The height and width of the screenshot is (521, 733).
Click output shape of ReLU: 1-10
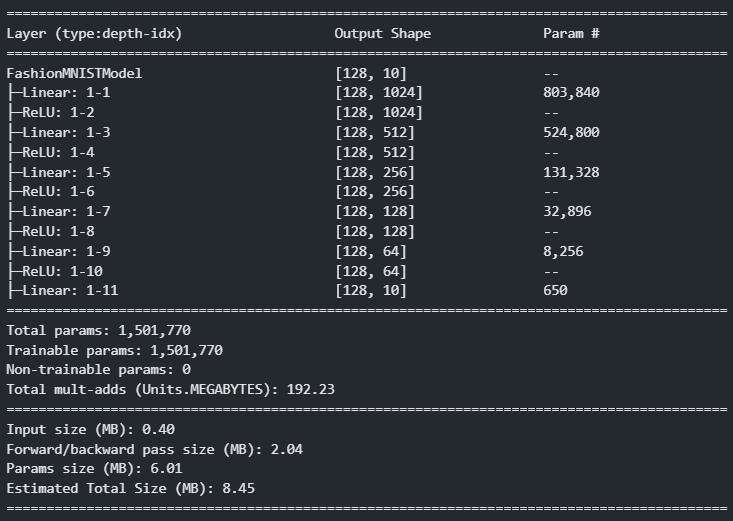[x=371, y=271]
